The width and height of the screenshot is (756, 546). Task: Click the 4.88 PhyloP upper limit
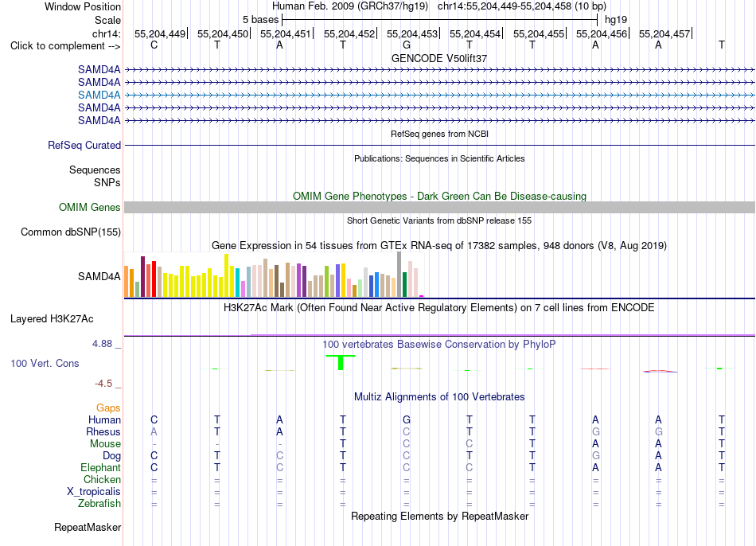pyautogui.click(x=102, y=344)
